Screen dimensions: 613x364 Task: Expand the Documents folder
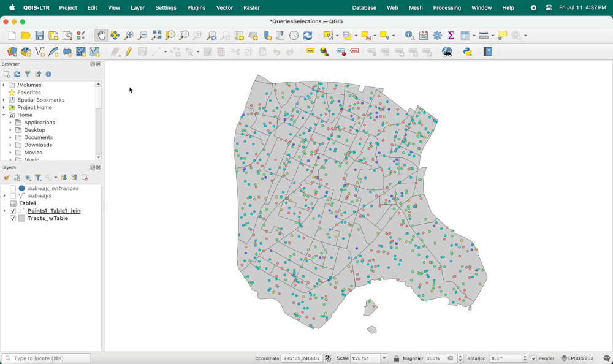pos(10,137)
